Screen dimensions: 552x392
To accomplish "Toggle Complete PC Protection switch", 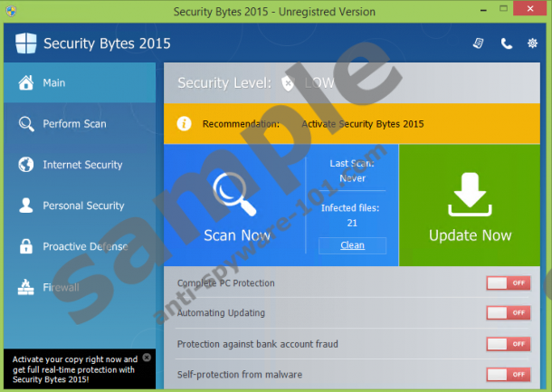I will click(509, 282).
